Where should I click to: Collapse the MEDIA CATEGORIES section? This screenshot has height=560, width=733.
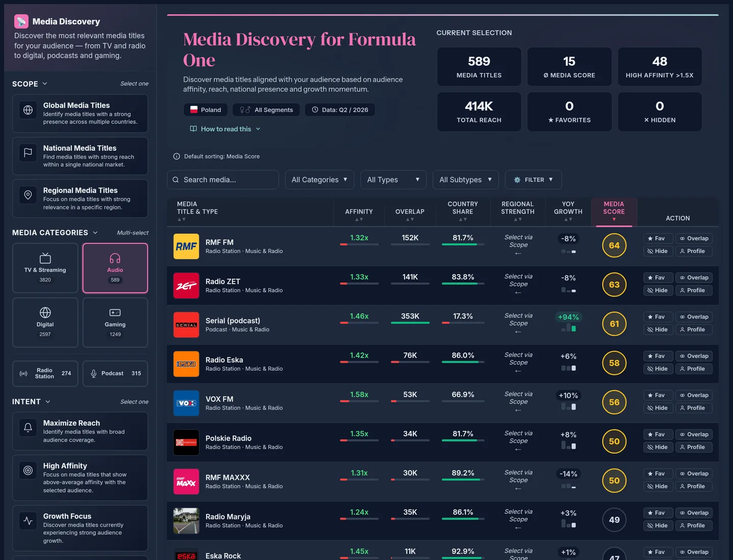click(55, 233)
